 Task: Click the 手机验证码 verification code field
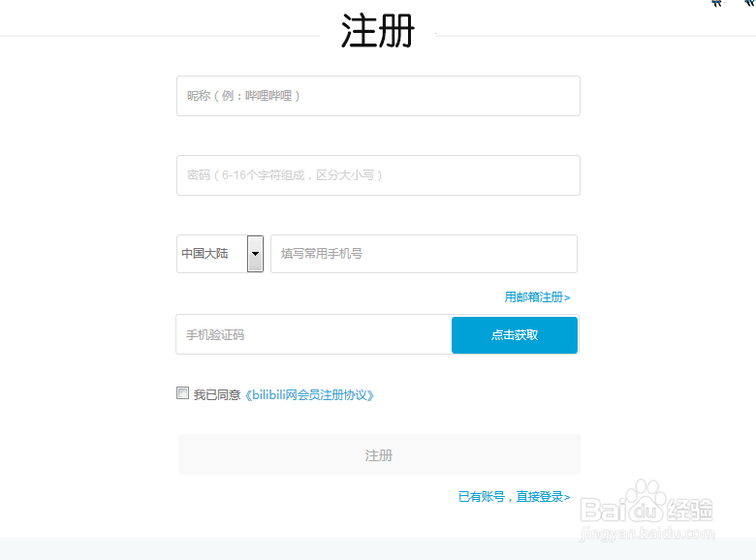[x=314, y=334]
